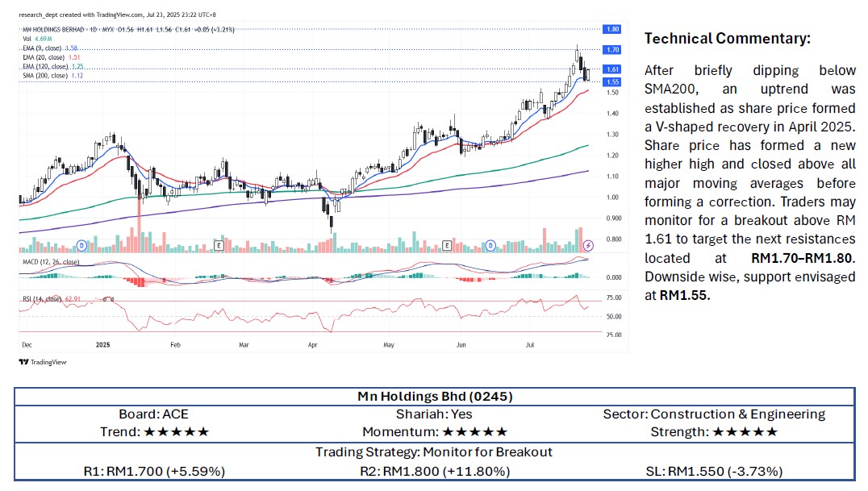Click the Strength star rating
This screenshot has width=868, height=491.
(745, 432)
